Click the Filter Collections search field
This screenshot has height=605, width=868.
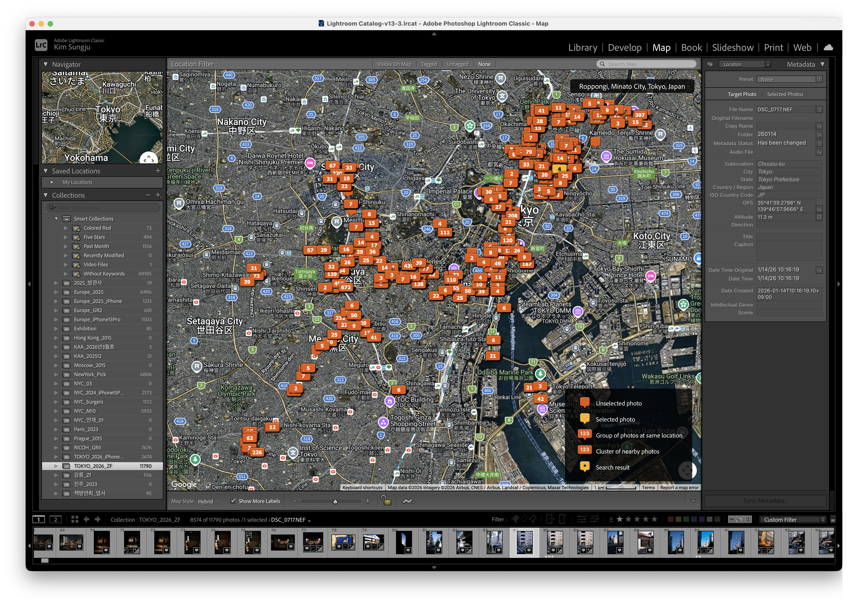103,208
